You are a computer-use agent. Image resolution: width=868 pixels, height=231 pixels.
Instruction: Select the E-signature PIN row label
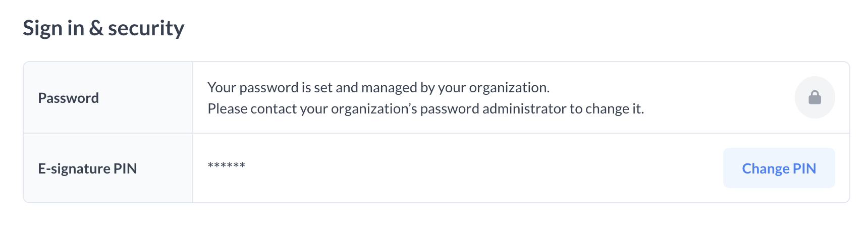(x=87, y=168)
